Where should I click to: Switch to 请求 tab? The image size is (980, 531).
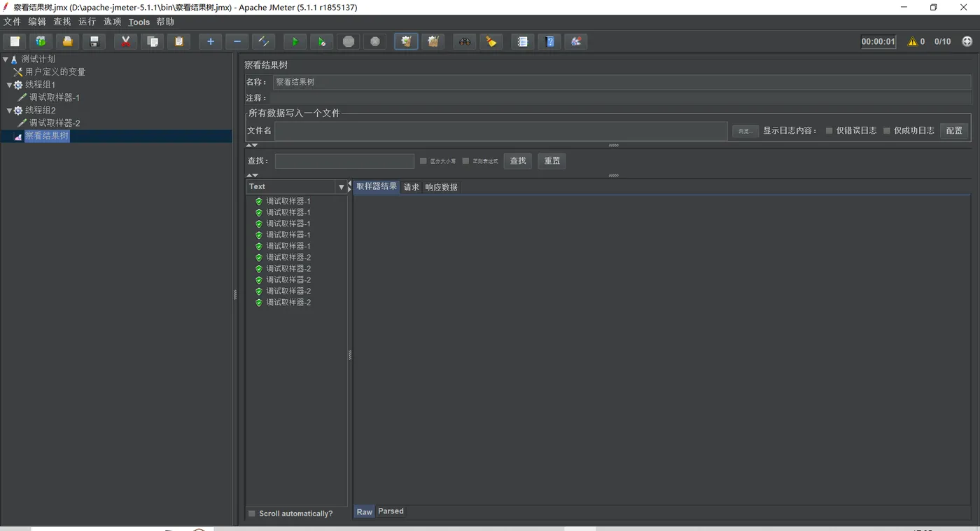pos(412,187)
